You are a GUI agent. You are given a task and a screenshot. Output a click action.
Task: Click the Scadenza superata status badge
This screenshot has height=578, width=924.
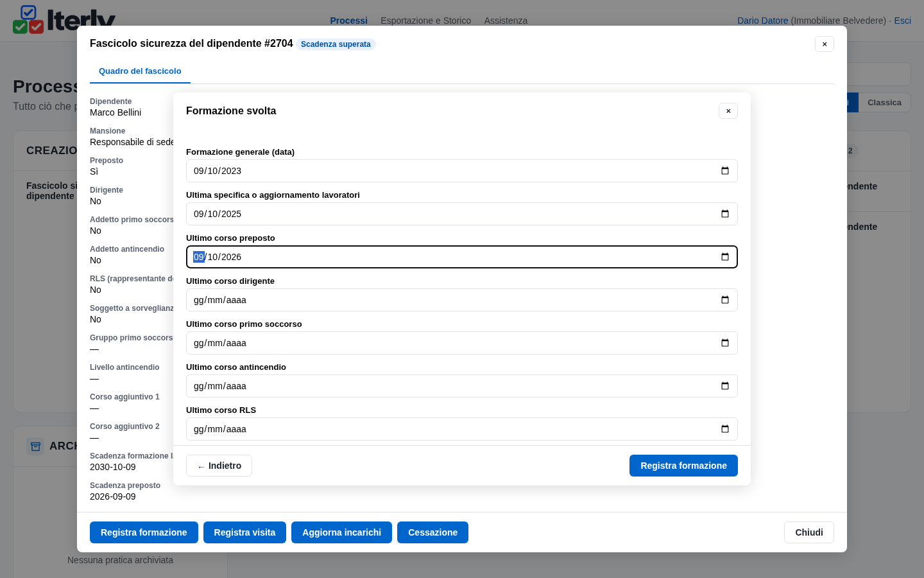pos(336,44)
